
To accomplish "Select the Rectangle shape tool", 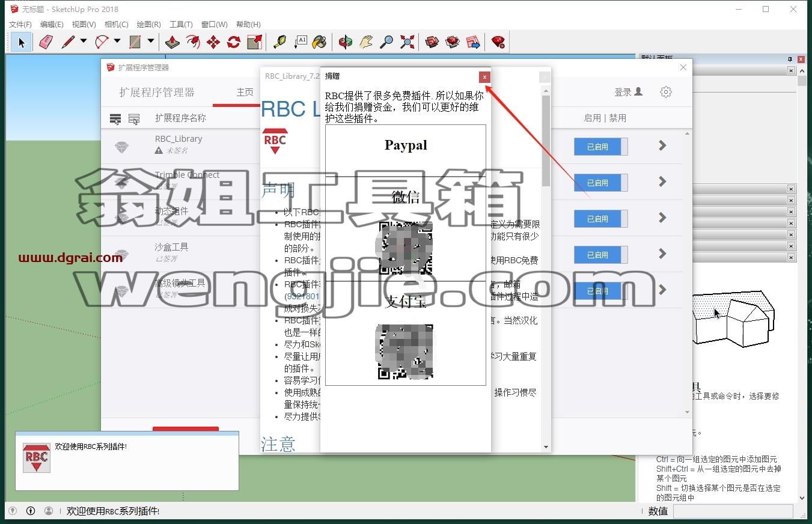I will click(x=135, y=41).
